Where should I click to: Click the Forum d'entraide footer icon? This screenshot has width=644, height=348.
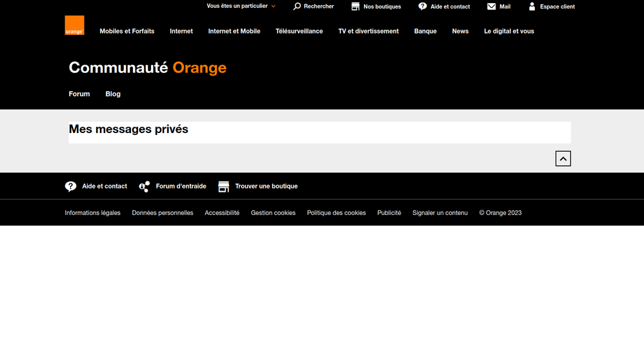tap(145, 187)
